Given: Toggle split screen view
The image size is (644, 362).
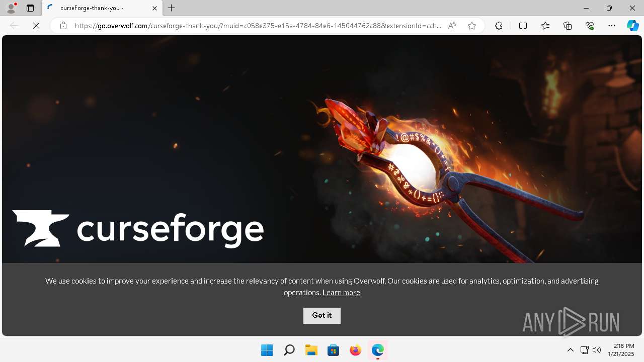Looking at the screenshot, I should pos(523,26).
